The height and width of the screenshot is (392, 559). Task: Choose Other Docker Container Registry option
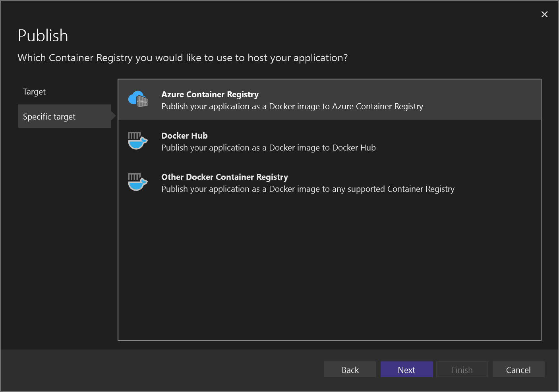[x=224, y=177]
